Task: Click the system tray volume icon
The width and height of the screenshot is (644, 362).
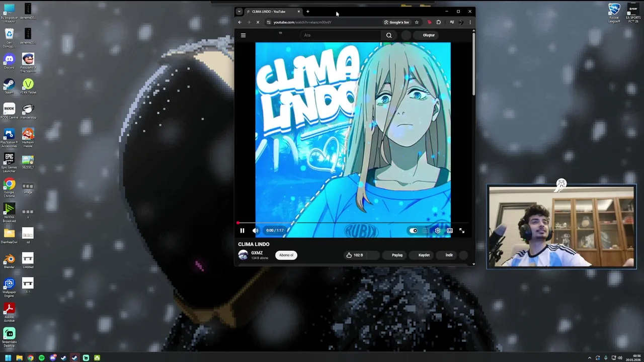Action: coord(620,358)
